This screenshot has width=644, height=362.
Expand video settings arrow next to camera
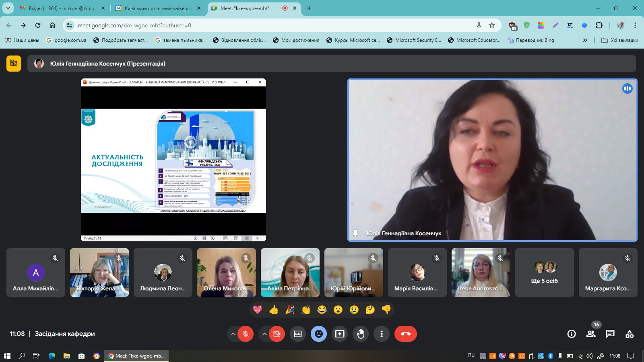[264, 334]
